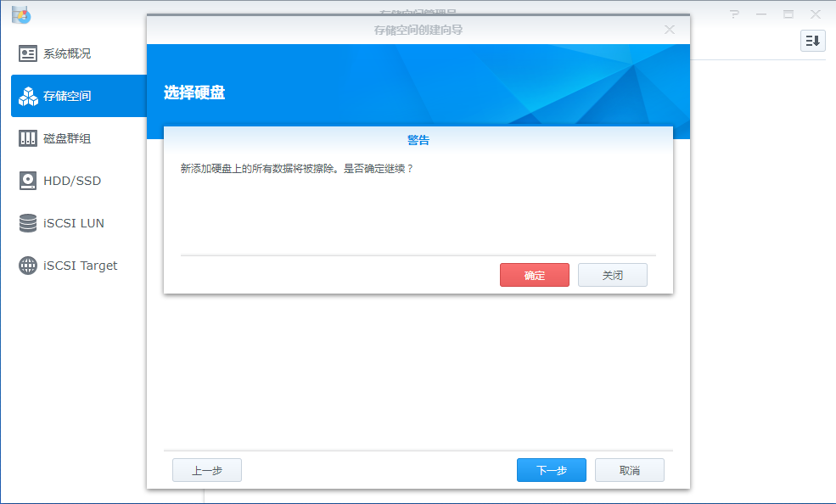836x504 pixels.
Task: Proceed with the blue 下一步 button
Action: 551,470
